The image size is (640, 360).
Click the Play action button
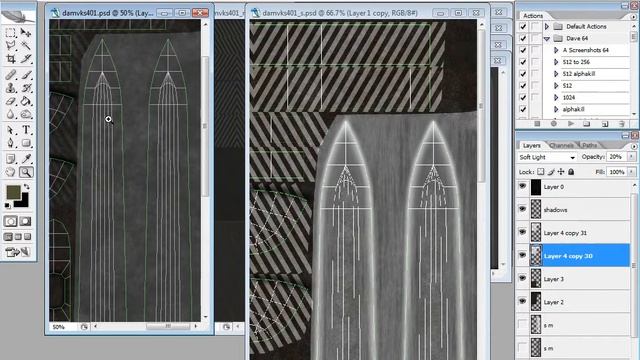click(571, 123)
